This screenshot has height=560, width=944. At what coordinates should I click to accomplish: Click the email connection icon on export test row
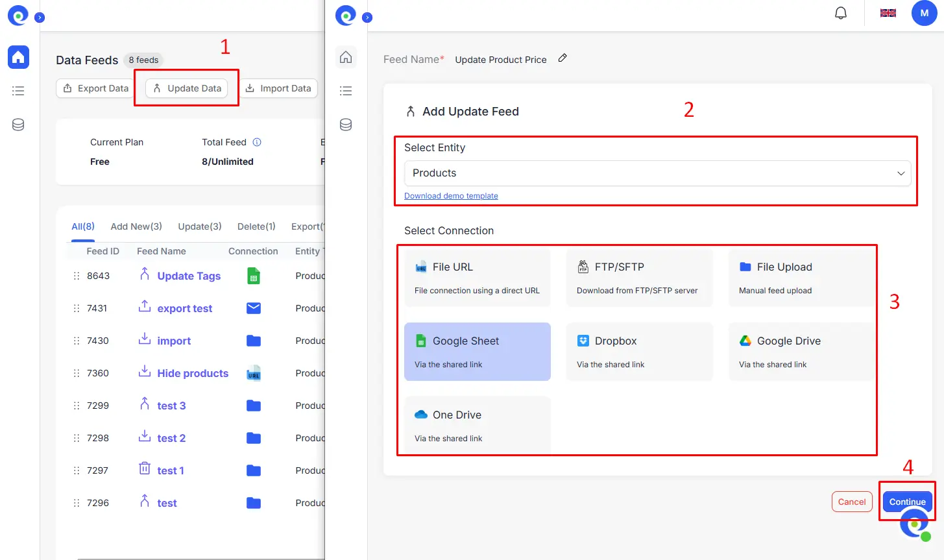(x=253, y=308)
